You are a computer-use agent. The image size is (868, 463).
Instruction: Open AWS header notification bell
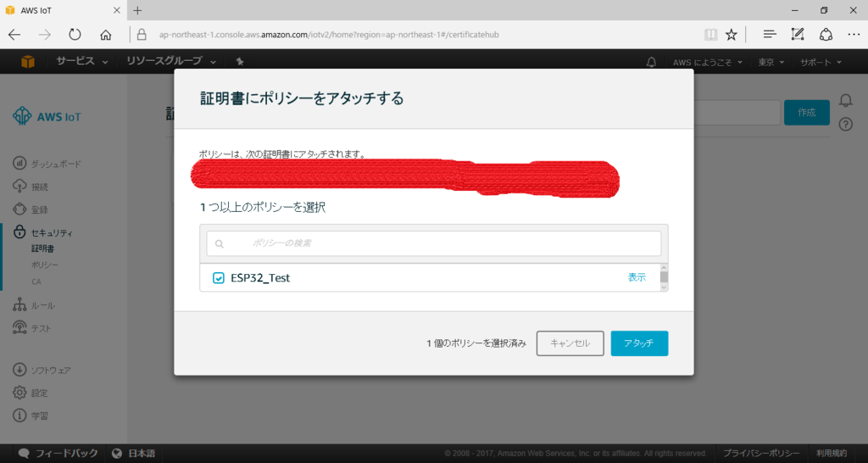click(652, 62)
